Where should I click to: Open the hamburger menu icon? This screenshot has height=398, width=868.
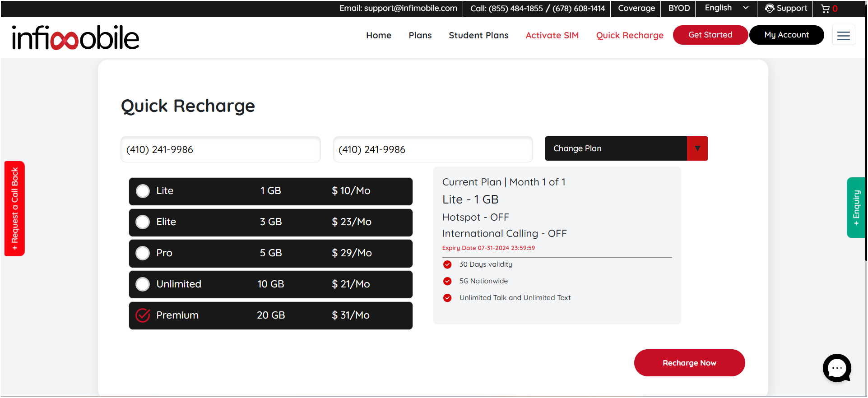(844, 35)
